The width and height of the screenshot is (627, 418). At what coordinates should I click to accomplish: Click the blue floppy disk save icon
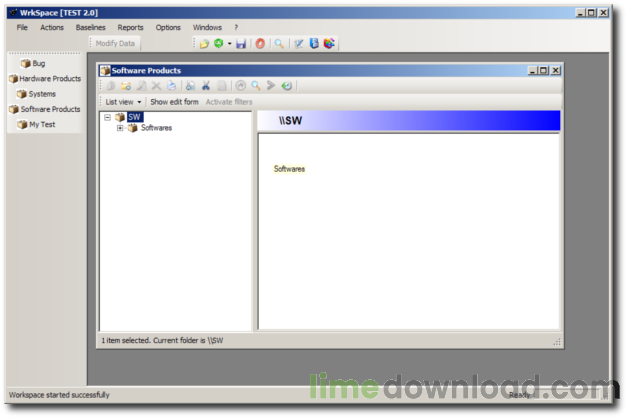[241, 44]
